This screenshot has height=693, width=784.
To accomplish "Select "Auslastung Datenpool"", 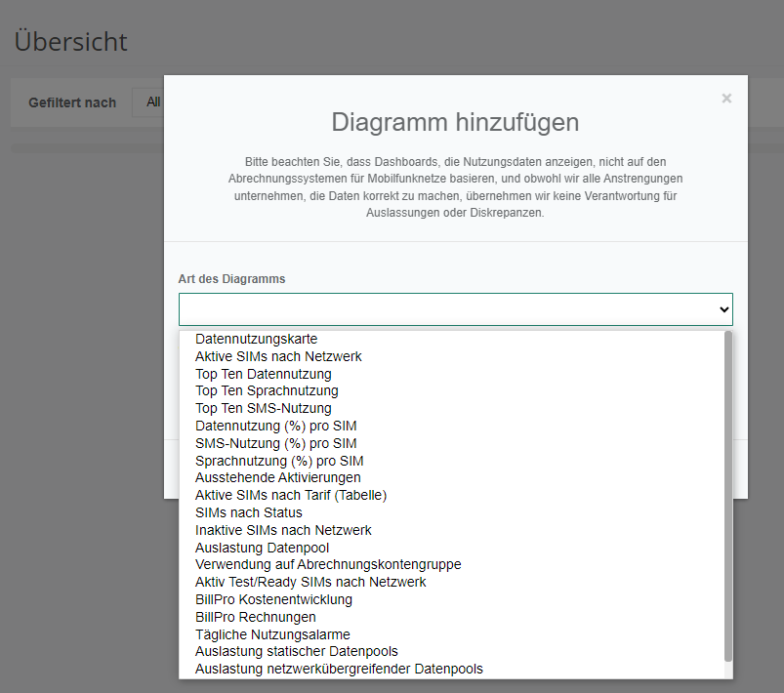I will 262,548.
